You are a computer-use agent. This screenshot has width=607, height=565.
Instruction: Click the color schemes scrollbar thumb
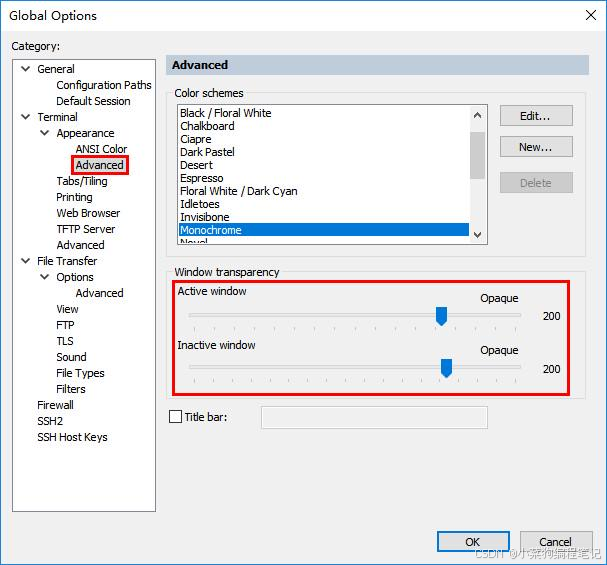point(478,155)
